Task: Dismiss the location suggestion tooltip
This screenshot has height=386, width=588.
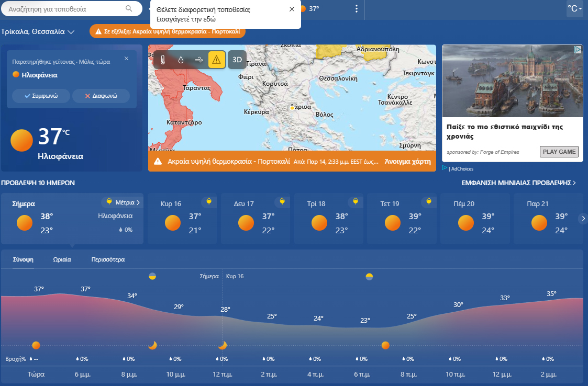Action: pyautogui.click(x=292, y=9)
